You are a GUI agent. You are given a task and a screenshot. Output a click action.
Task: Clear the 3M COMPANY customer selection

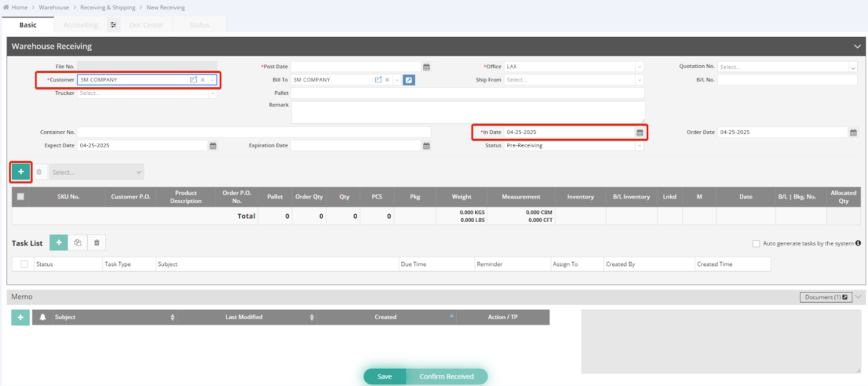coord(203,80)
